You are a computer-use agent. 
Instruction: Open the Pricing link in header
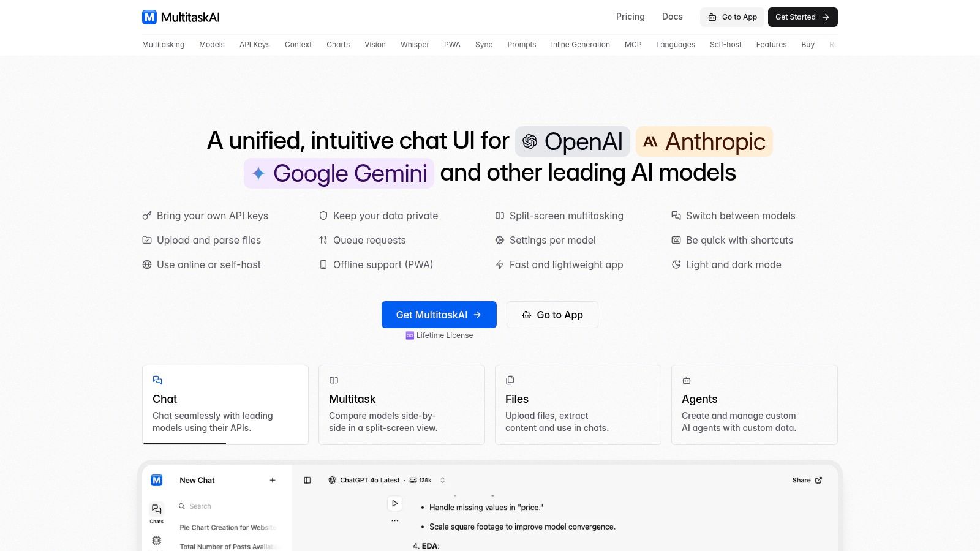[630, 17]
